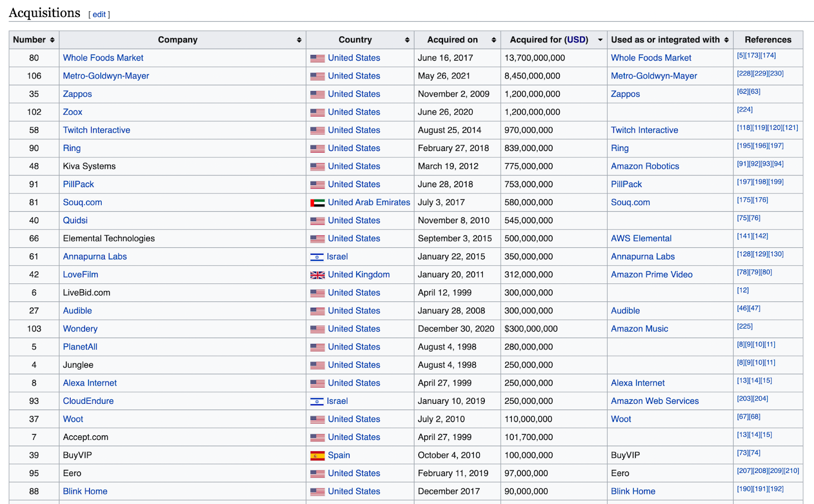Click the Spain flag in BuyVIP row

pyautogui.click(x=317, y=456)
